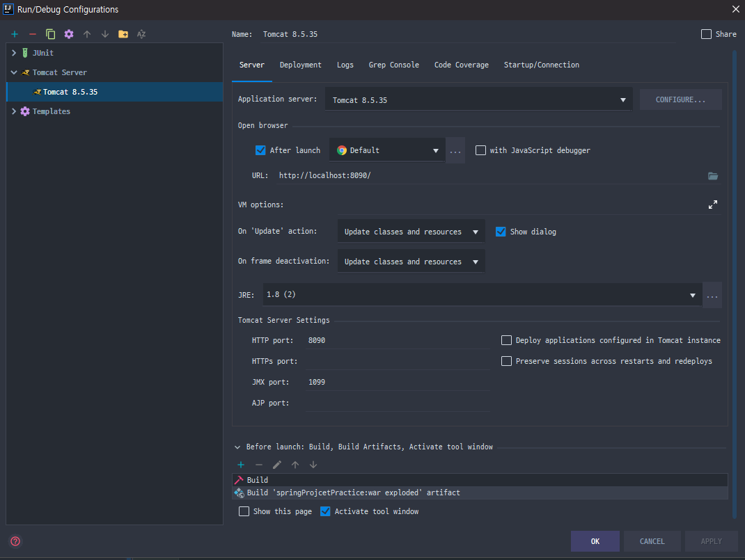This screenshot has width=745, height=560.
Task: Collapse the Tomcat Server tree node
Action: [x=14, y=72]
